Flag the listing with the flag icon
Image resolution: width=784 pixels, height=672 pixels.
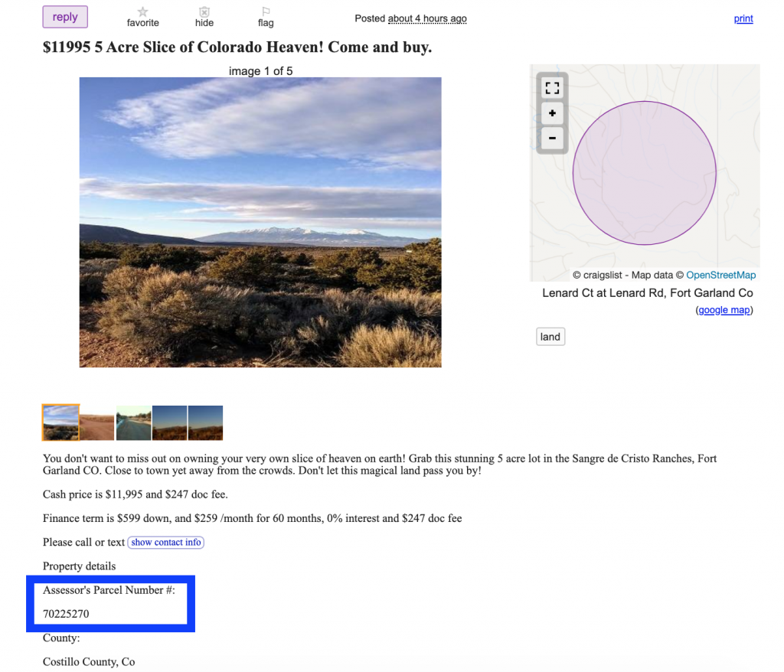[266, 11]
